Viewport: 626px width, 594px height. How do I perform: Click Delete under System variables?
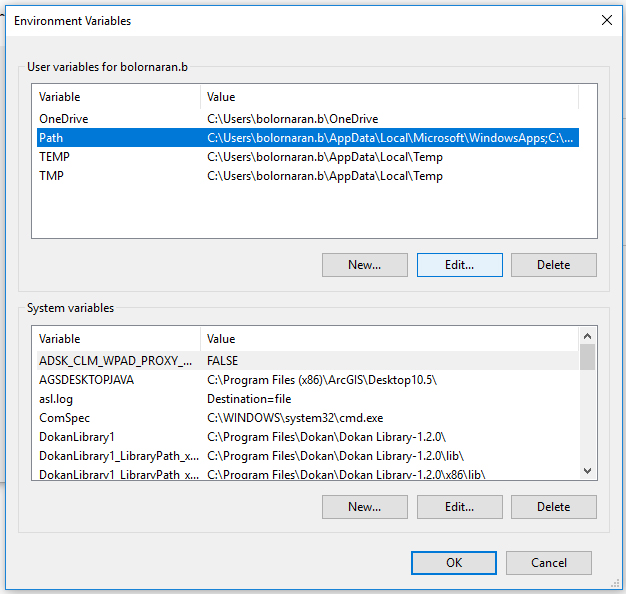(554, 507)
